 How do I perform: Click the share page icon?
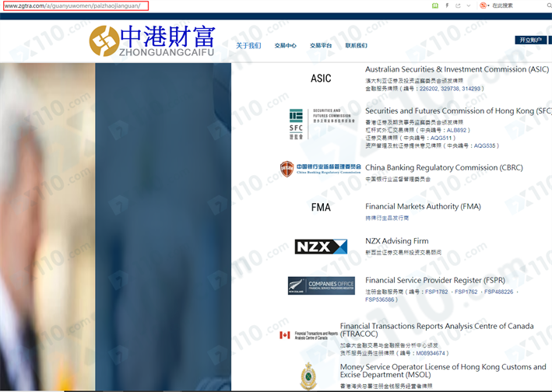458,5
